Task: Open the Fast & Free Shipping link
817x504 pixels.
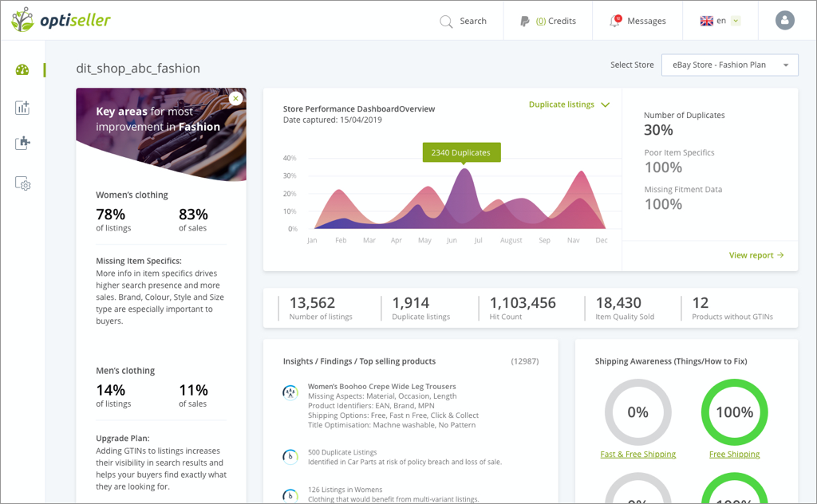Action: tap(637, 454)
